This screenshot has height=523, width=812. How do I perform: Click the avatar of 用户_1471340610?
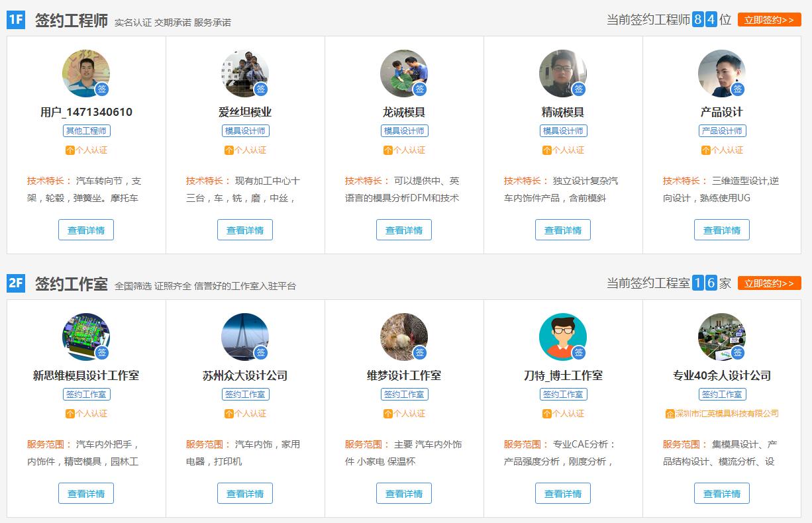[x=86, y=73]
